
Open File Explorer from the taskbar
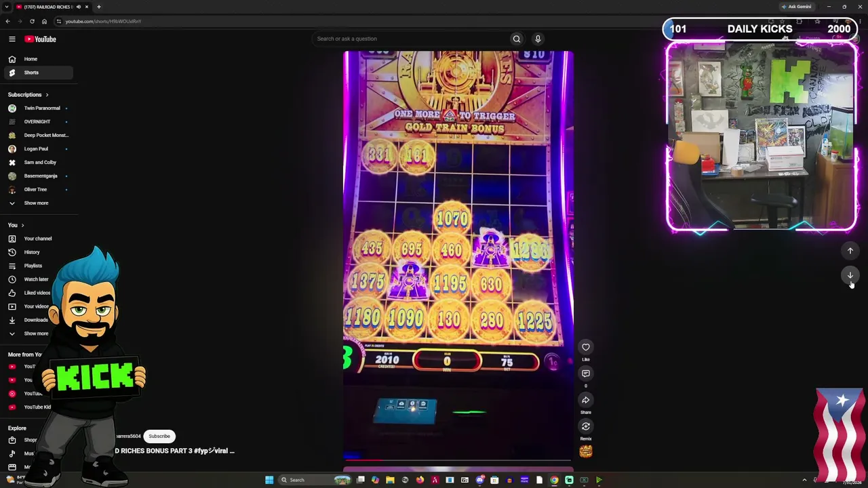390,480
